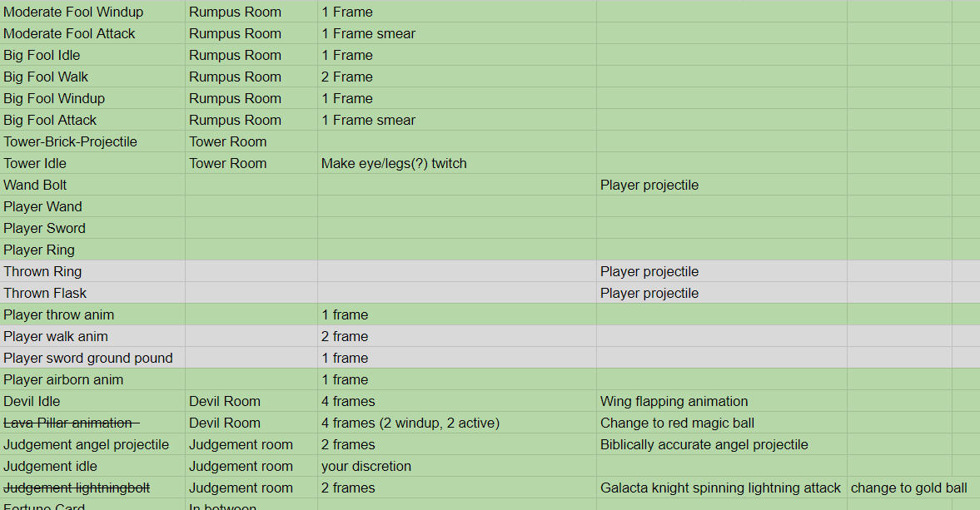This screenshot has width=980, height=510.
Task: Select the struck-through "Lava Pillar animation" cell
Action: [69, 423]
